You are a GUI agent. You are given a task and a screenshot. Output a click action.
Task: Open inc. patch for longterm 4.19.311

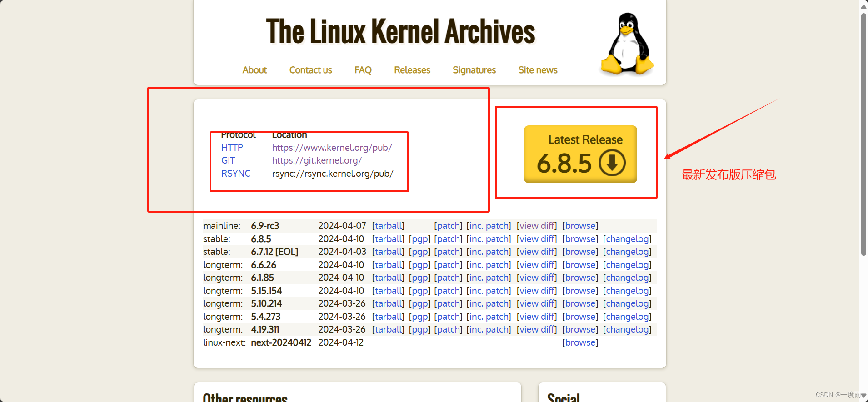point(489,329)
